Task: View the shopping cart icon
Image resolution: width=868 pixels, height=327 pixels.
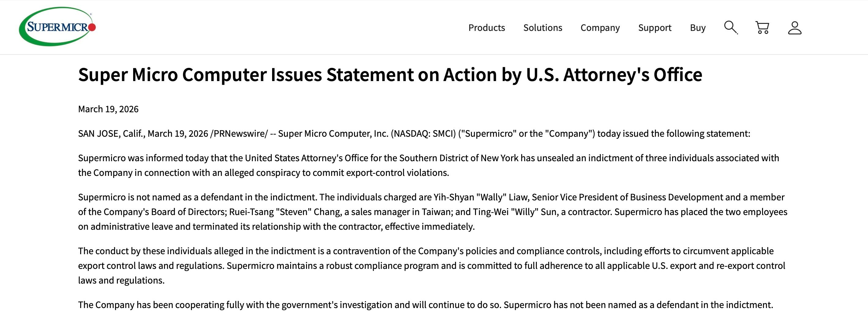Action: click(x=762, y=28)
